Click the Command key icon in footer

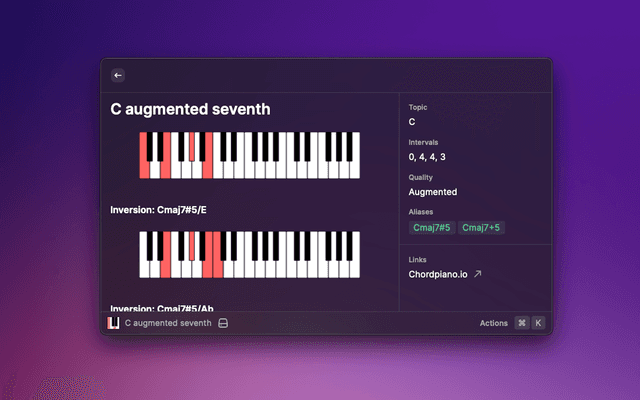(521, 323)
